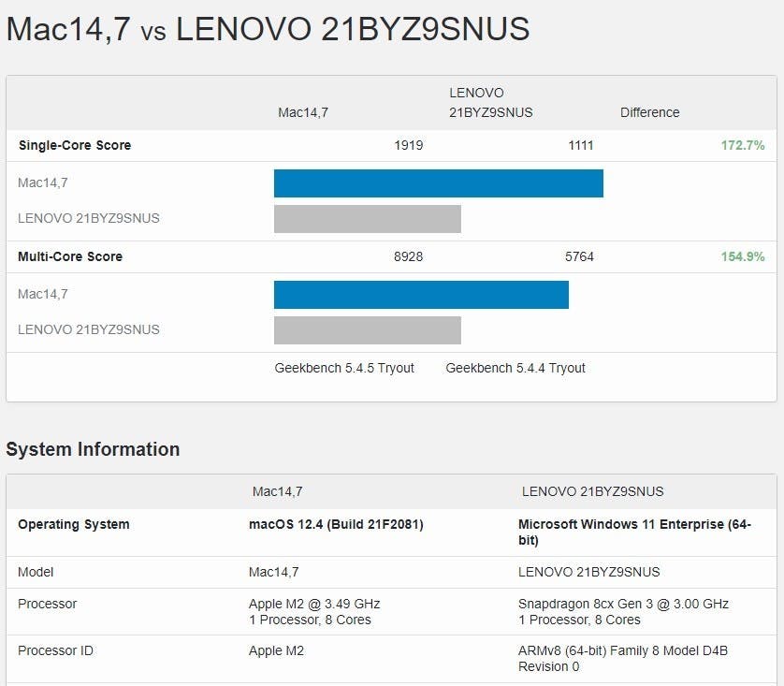Image resolution: width=784 pixels, height=686 pixels.
Task: Click the Mac14,7 blue single-core bar
Action: [438, 183]
